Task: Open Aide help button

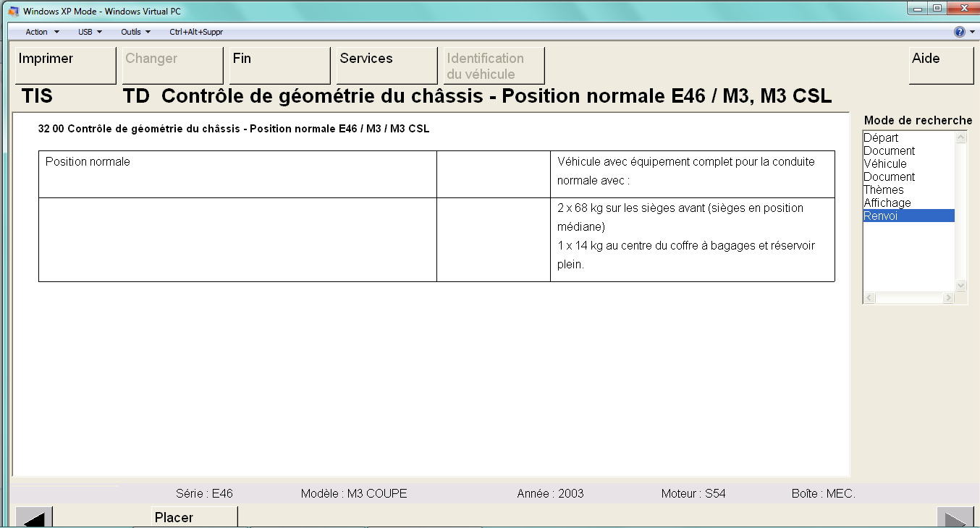Action: (x=941, y=66)
